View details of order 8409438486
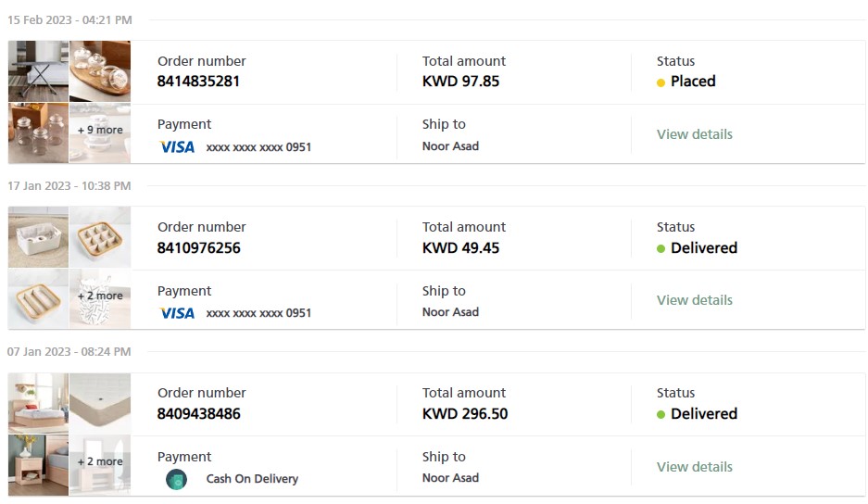 pos(694,467)
